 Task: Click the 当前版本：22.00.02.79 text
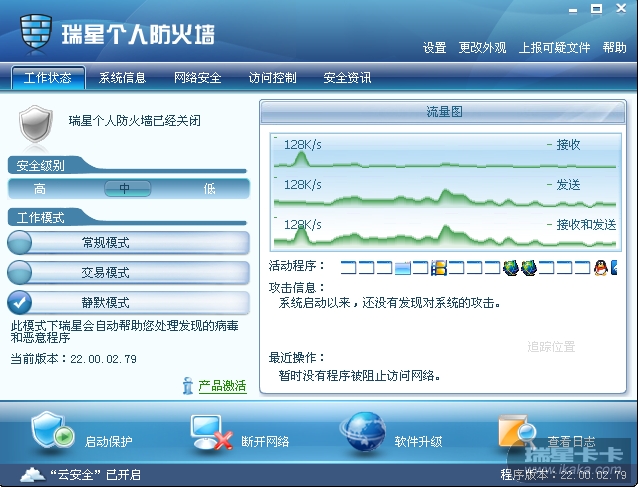click(73, 359)
